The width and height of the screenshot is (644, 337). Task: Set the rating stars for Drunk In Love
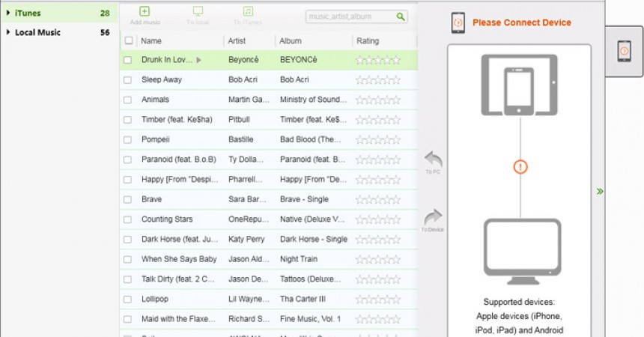[378, 60]
